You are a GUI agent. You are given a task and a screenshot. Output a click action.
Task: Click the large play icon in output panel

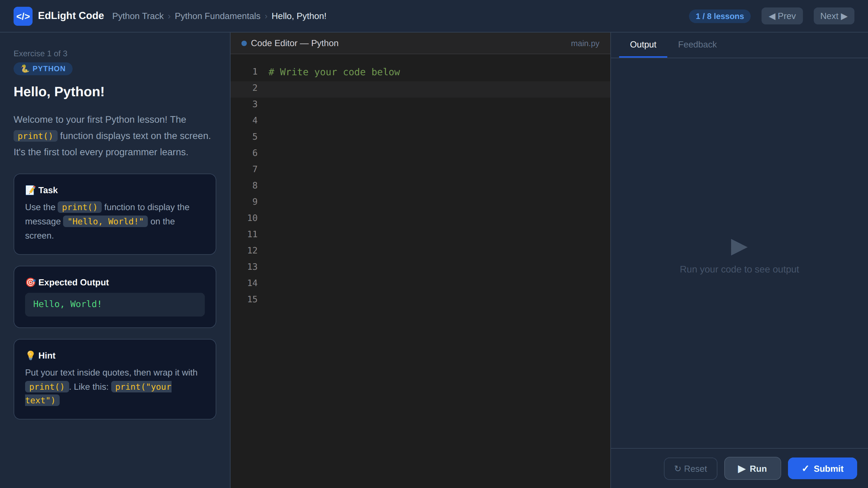(x=739, y=247)
